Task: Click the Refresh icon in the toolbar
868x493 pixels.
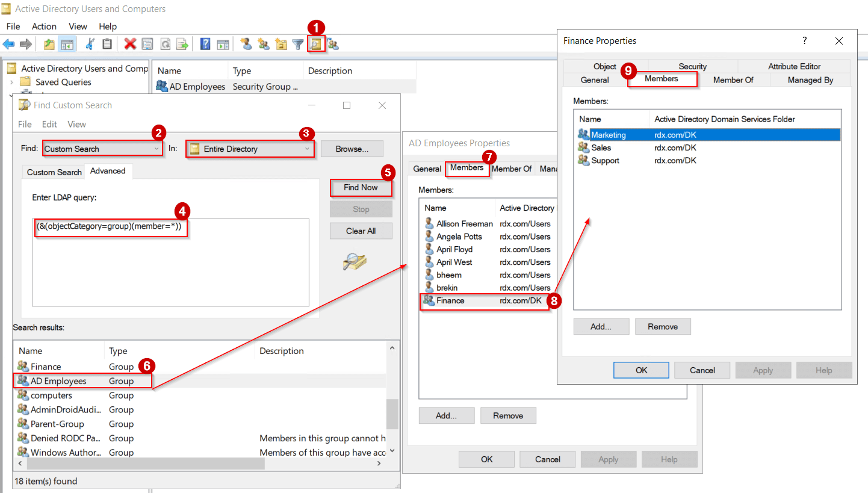Action: [x=164, y=43]
